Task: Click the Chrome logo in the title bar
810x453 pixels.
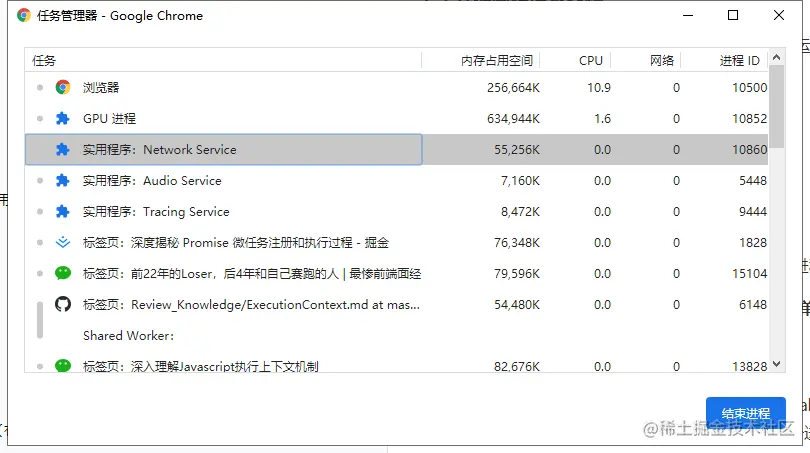Action: click(24, 16)
